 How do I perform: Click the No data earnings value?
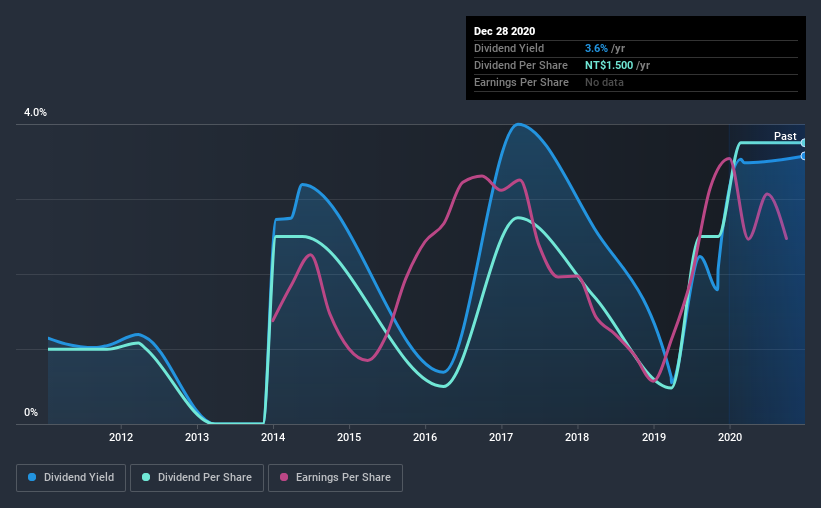coord(604,82)
